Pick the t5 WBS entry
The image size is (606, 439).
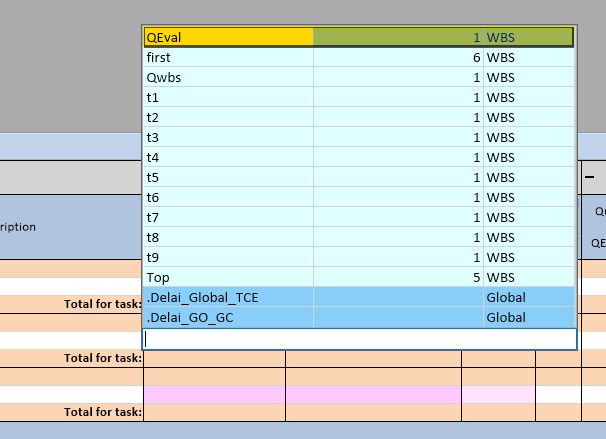tap(228, 177)
